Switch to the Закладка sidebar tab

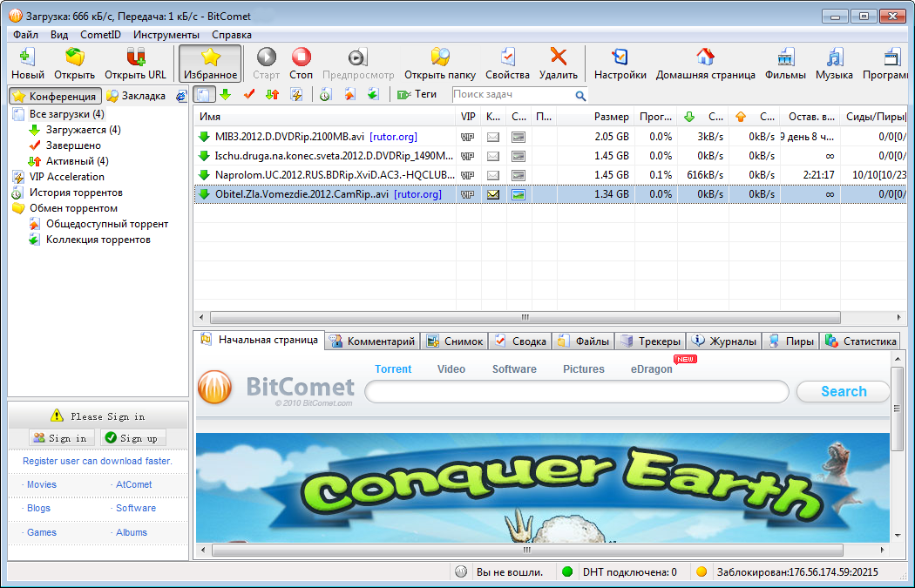tap(137, 96)
